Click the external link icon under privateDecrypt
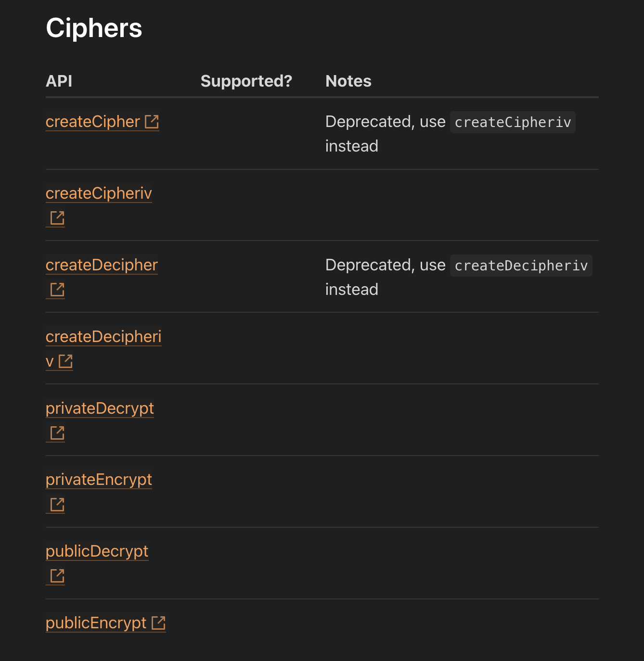 pos(57,433)
